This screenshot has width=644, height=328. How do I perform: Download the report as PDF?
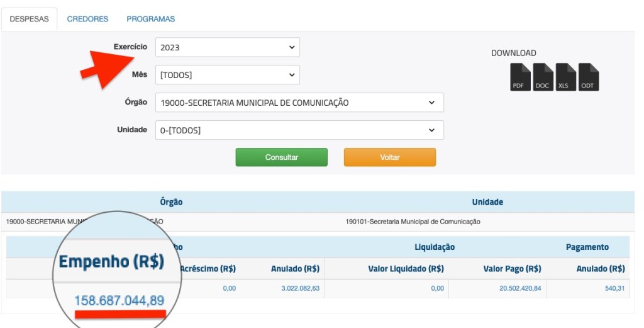(x=520, y=77)
